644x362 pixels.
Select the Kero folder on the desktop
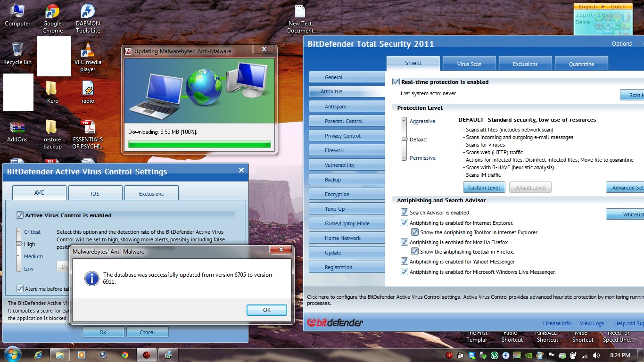click(x=52, y=92)
